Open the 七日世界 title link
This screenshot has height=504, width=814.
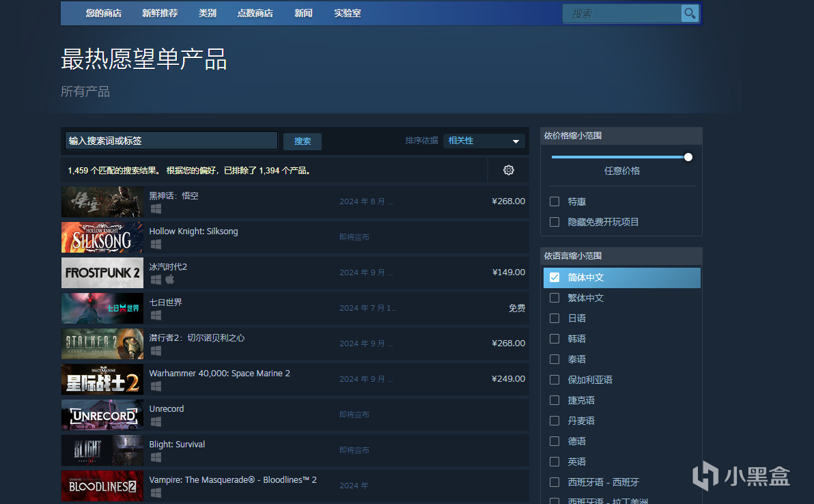pos(166,302)
